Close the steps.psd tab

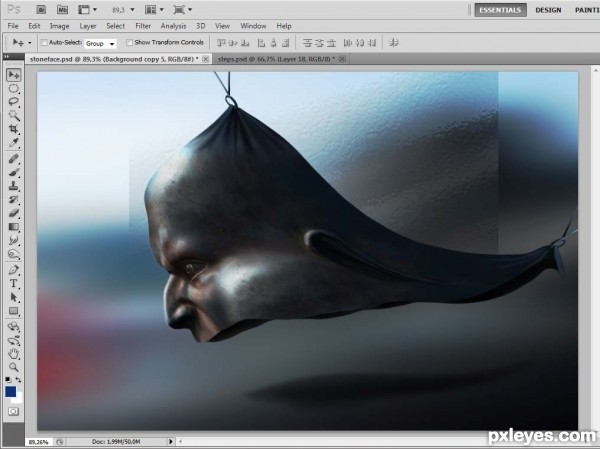point(342,59)
